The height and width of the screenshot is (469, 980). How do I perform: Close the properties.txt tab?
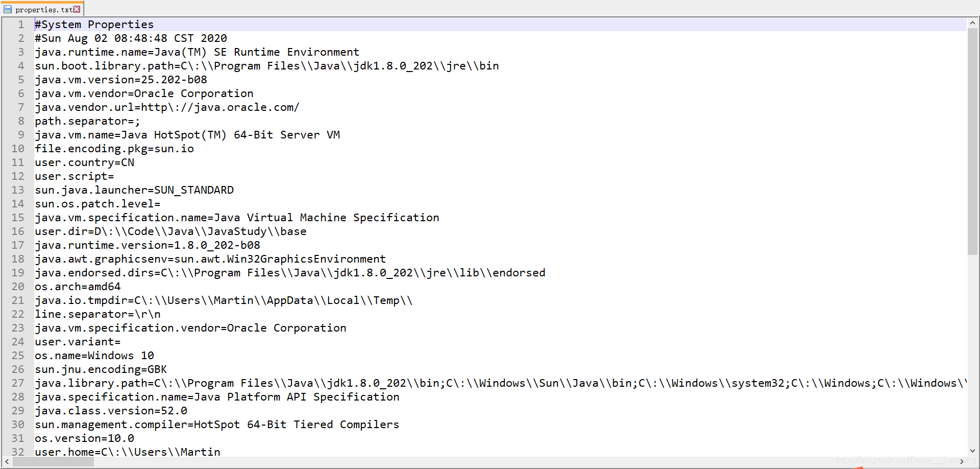77,9
